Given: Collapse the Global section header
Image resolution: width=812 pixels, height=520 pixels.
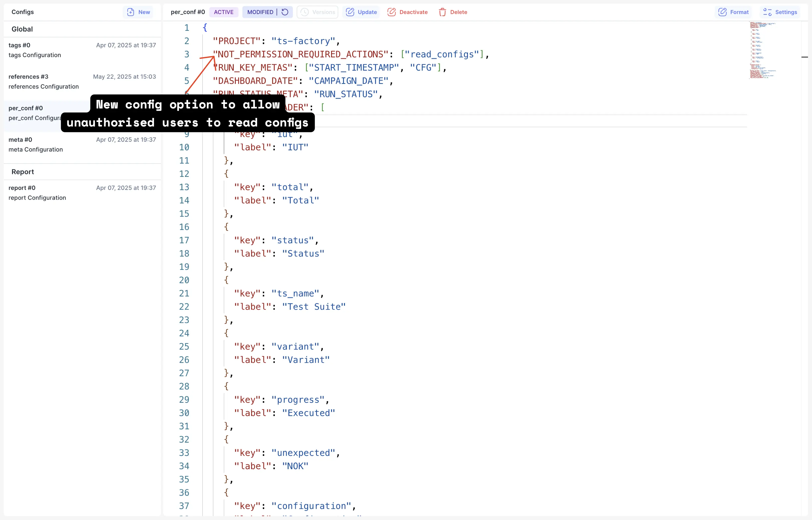Looking at the screenshot, I should coord(22,29).
